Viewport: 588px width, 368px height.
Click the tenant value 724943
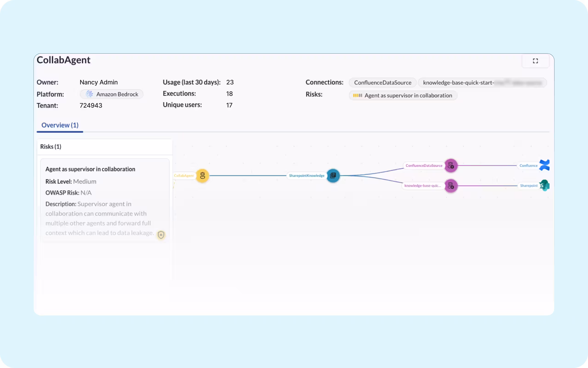click(x=91, y=105)
